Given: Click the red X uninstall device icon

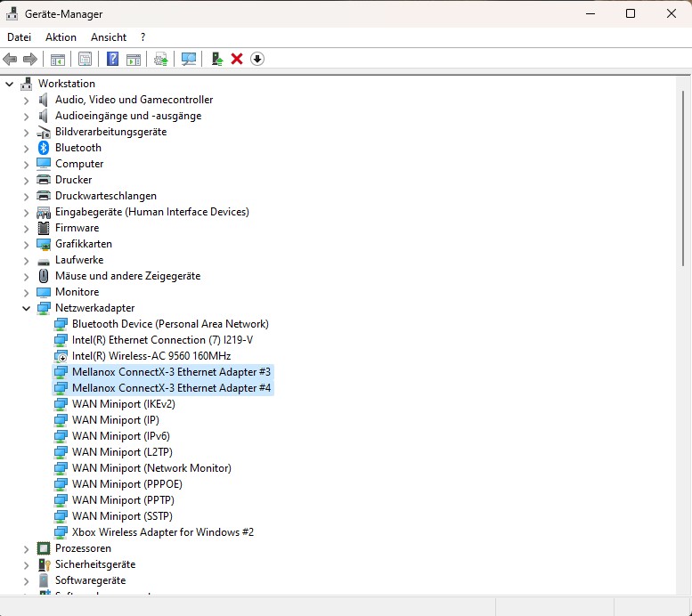Looking at the screenshot, I should [237, 59].
